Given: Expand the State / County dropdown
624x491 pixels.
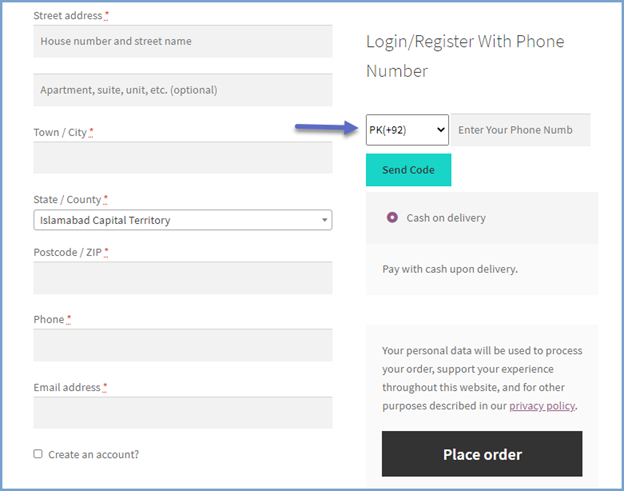Looking at the screenshot, I should click(182, 220).
